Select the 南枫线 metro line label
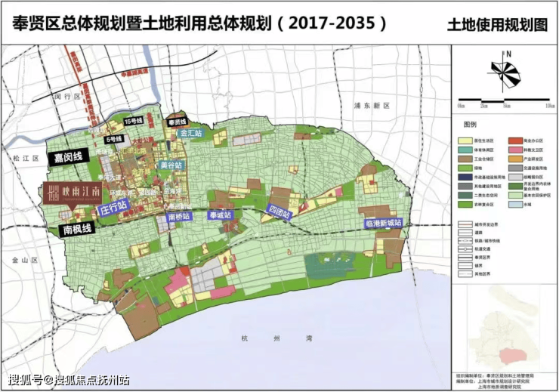 click(76, 228)
